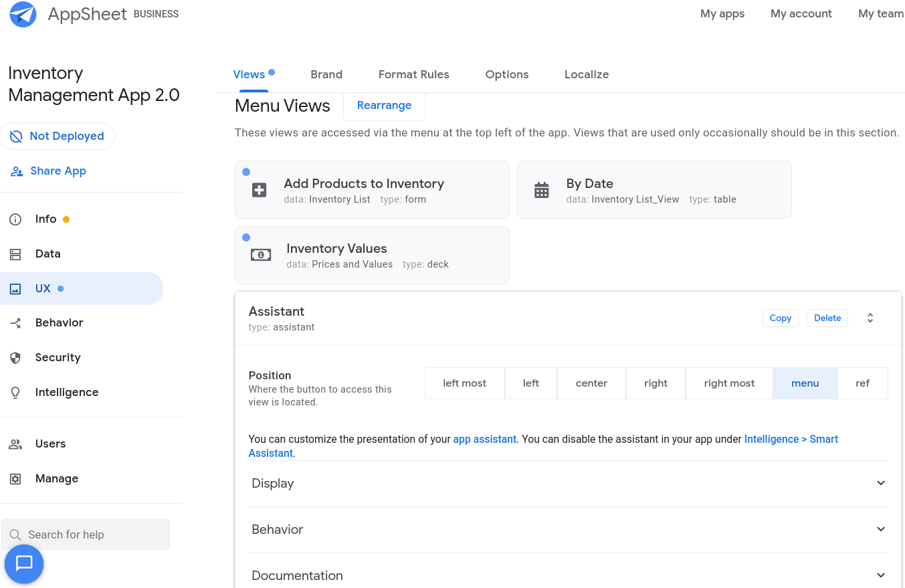The height and width of the screenshot is (588, 905).
Task: Click the Share App people icon
Action: pyautogui.click(x=17, y=171)
